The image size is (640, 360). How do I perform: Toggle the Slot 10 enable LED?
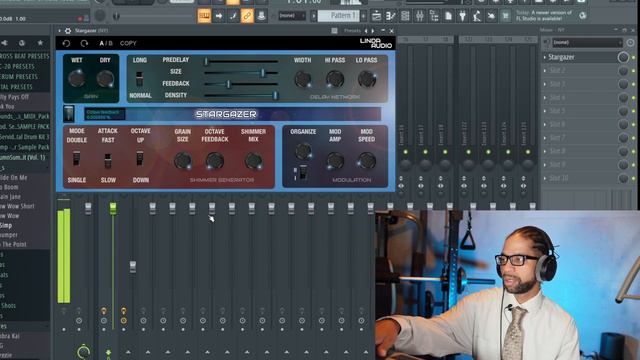[633, 179]
